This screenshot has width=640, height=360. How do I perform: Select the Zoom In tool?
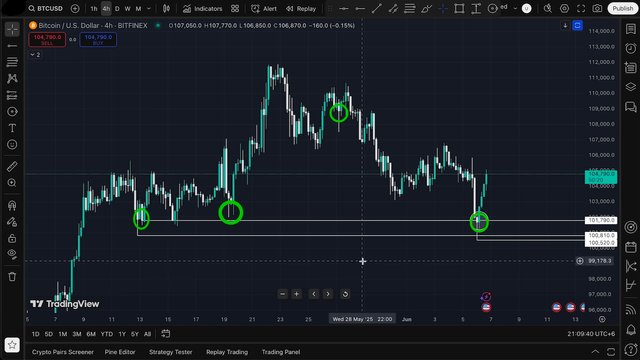coord(12,183)
